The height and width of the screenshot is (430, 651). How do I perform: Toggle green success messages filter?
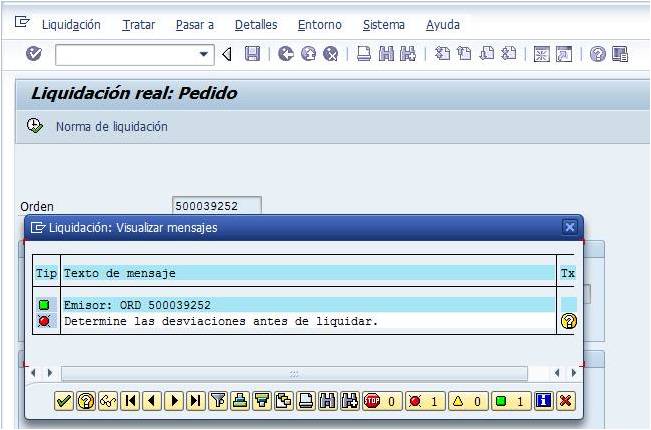(511, 401)
